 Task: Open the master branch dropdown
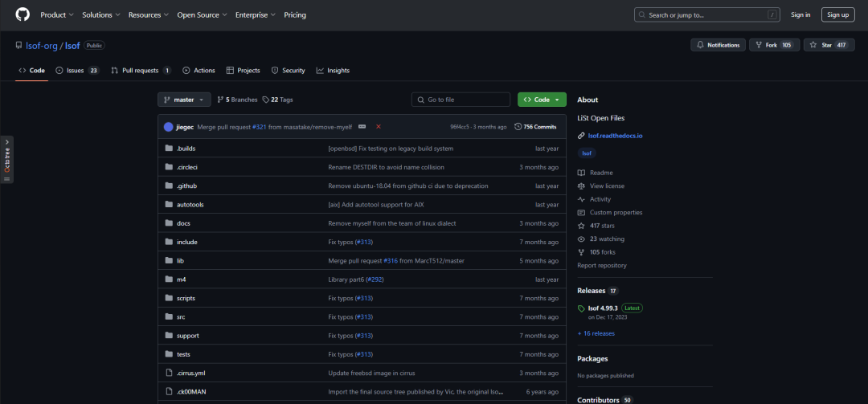(184, 100)
